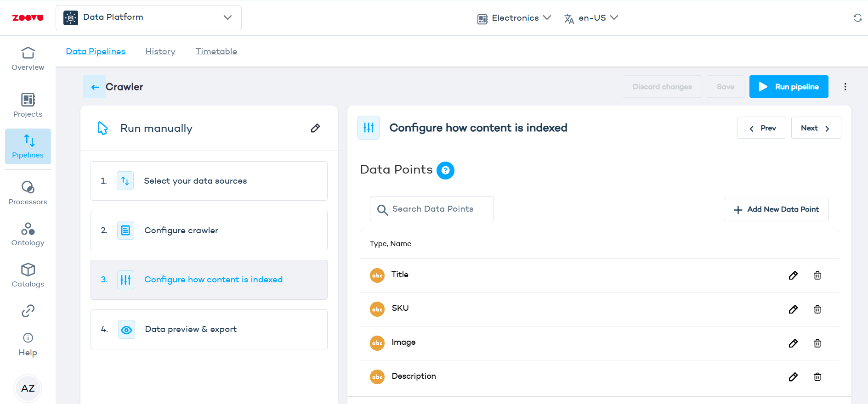Delete the SKU data point
The image size is (868, 404).
point(817,309)
